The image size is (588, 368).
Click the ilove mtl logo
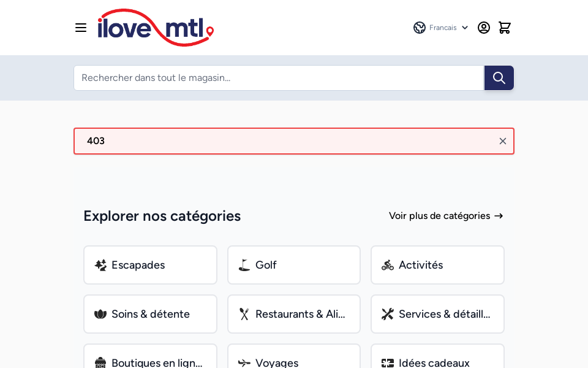[156, 28]
